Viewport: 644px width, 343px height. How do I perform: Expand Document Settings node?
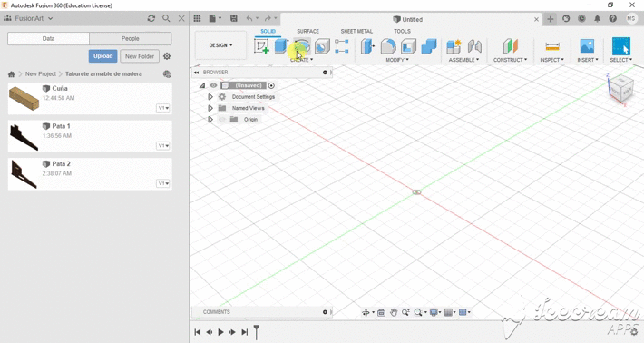point(210,97)
